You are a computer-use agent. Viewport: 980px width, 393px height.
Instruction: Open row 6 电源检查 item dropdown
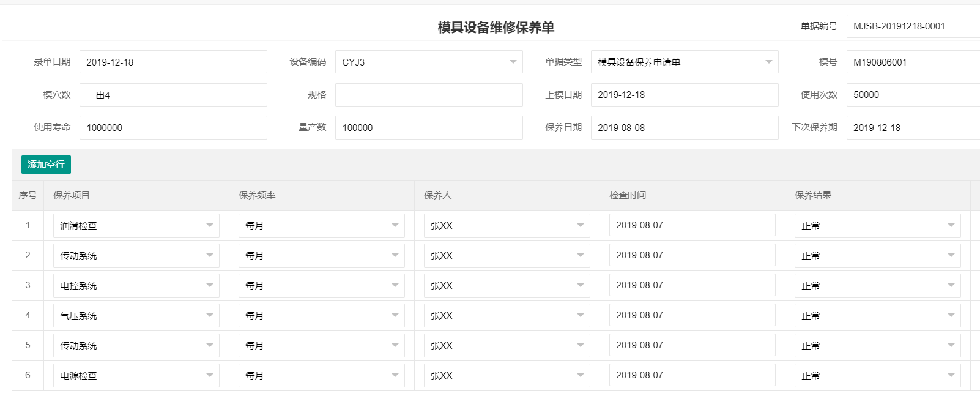[x=136, y=375]
